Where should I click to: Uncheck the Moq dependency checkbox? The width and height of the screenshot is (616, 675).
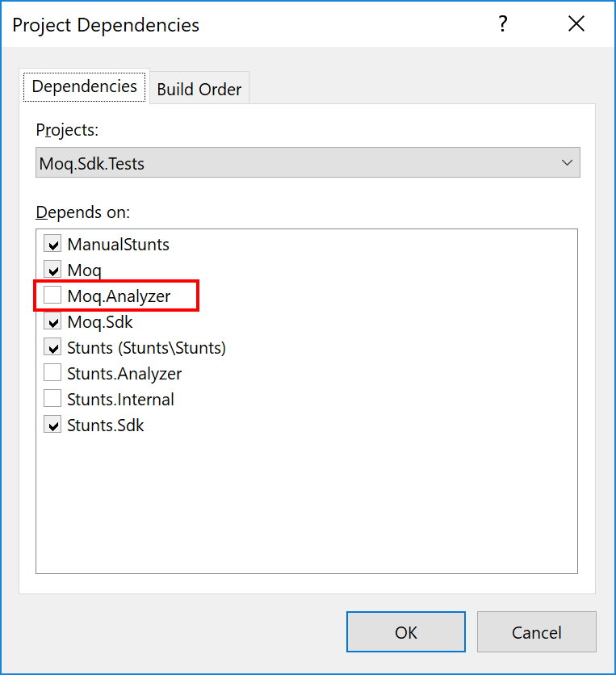[52, 270]
